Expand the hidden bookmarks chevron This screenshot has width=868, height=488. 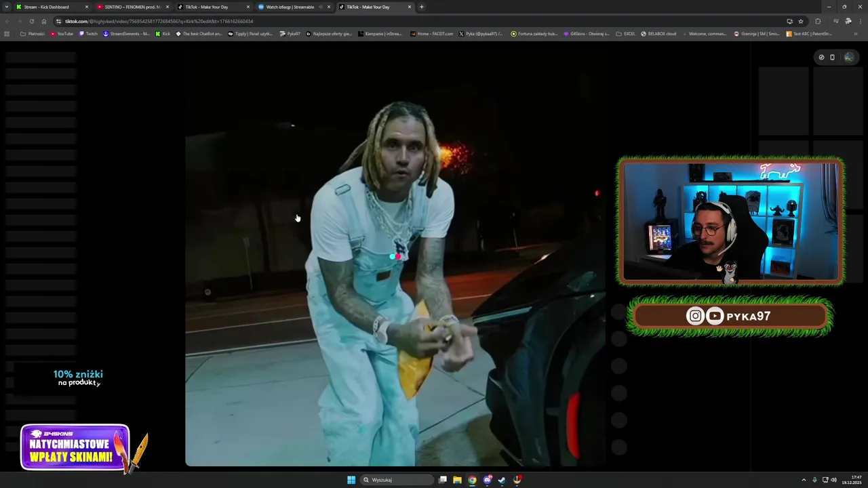point(854,33)
